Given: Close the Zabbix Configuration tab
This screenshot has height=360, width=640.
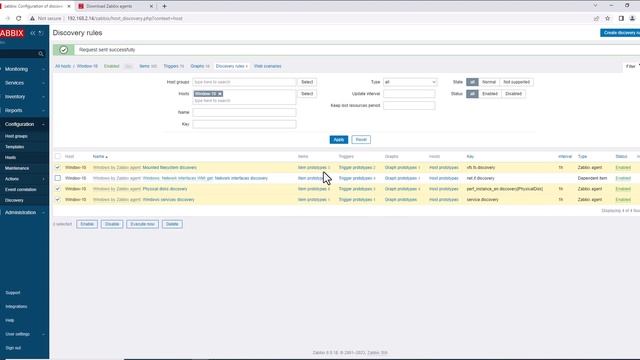Looking at the screenshot, I should (69, 6).
